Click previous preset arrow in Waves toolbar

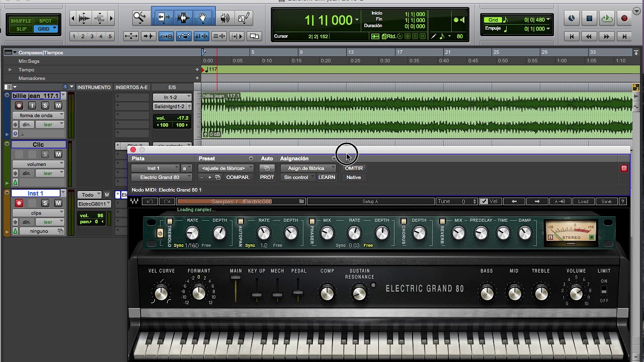[x=514, y=202]
